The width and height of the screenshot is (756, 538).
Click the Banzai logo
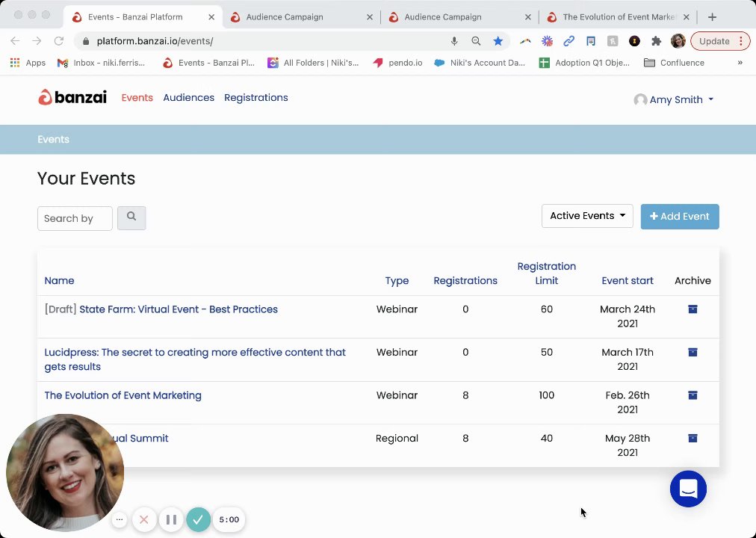[x=72, y=97]
